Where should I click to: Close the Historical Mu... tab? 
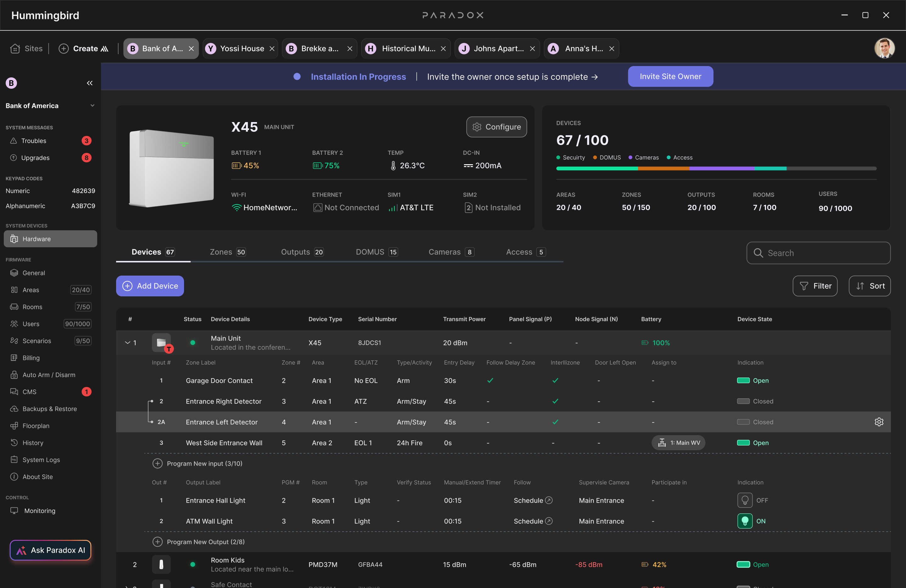(443, 49)
